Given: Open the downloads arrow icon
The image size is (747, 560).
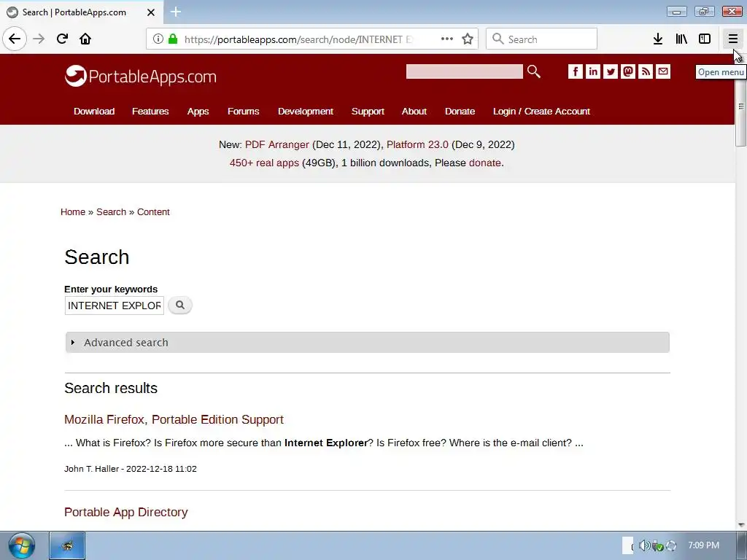Looking at the screenshot, I should tap(658, 39).
